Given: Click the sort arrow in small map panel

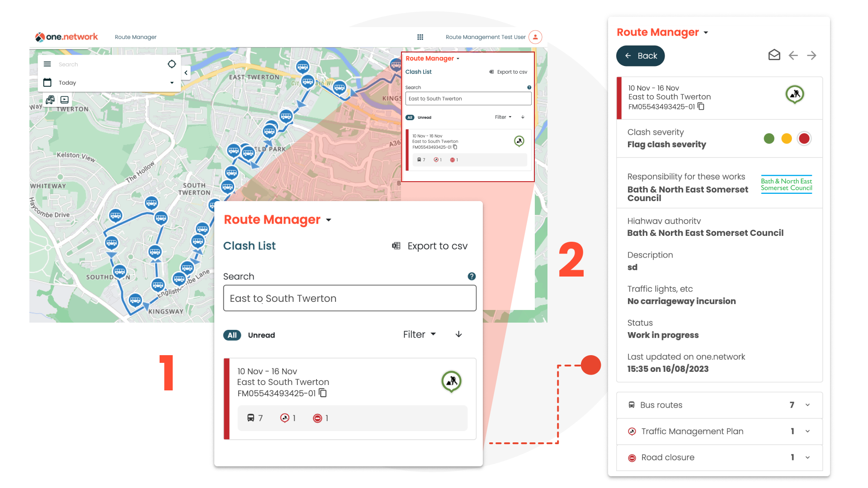Looking at the screenshot, I should (x=523, y=117).
